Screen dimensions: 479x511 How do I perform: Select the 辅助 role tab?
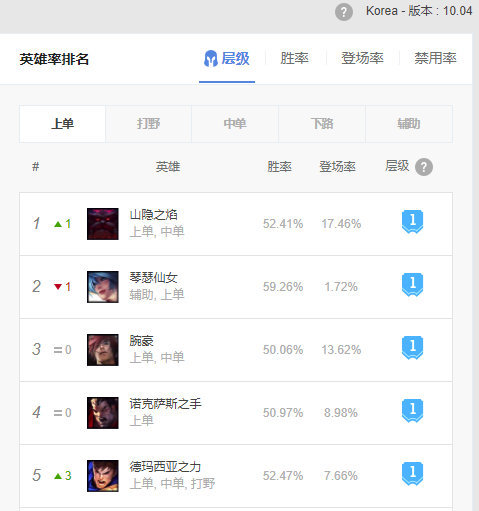click(x=409, y=124)
